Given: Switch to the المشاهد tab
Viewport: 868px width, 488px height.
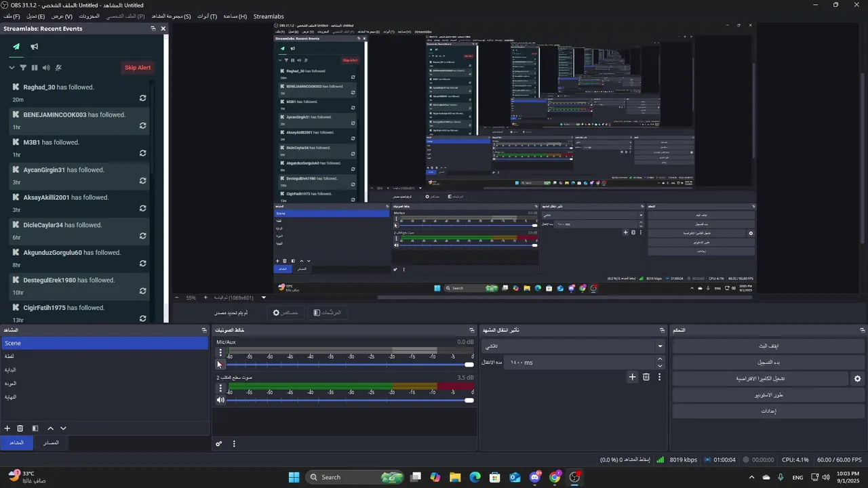Looking at the screenshot, I should point(16,443).
